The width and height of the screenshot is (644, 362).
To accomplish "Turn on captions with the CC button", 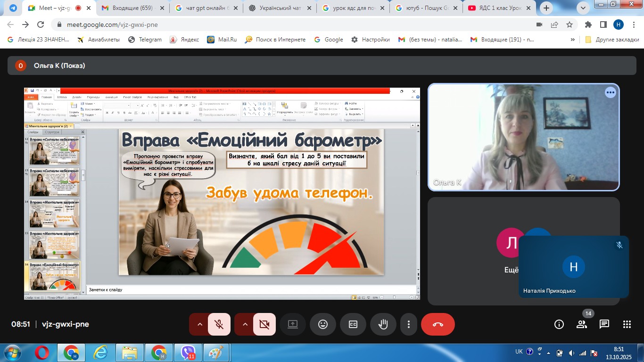I will pyautogui.click(x=353, y=324).
